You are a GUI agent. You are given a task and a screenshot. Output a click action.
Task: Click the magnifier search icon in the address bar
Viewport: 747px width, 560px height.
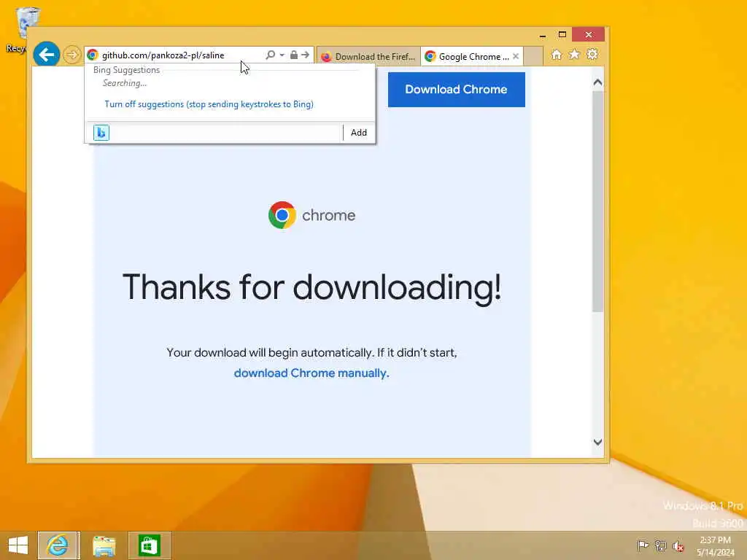(x=270, y=55)
